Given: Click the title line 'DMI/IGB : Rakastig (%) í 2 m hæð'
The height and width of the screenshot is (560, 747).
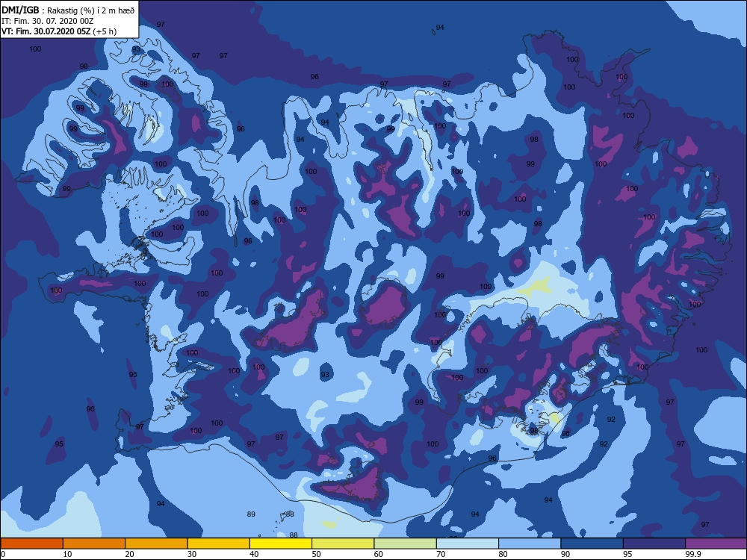Looking at the screenshot, I should coord(68,10).
